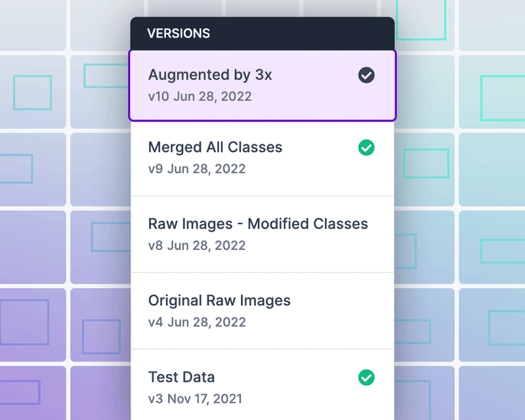Click the v3 Nov 17, 2021 date label

coord(195,399)
